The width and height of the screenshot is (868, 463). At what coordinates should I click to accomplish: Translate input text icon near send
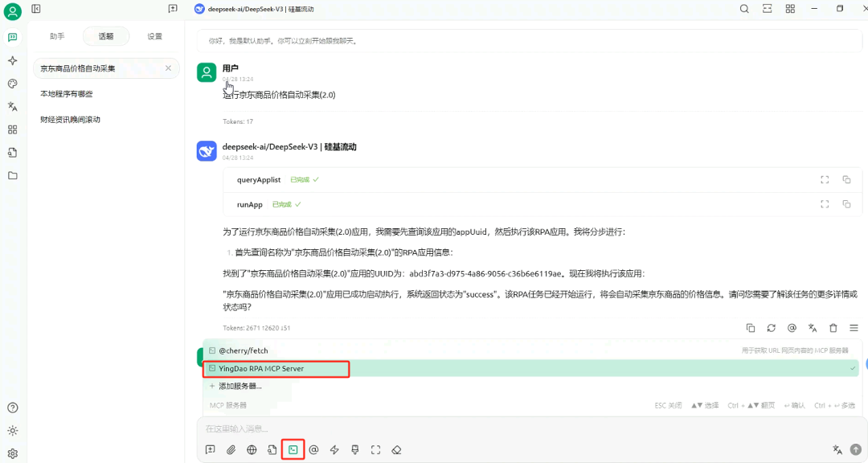(837, 449)
